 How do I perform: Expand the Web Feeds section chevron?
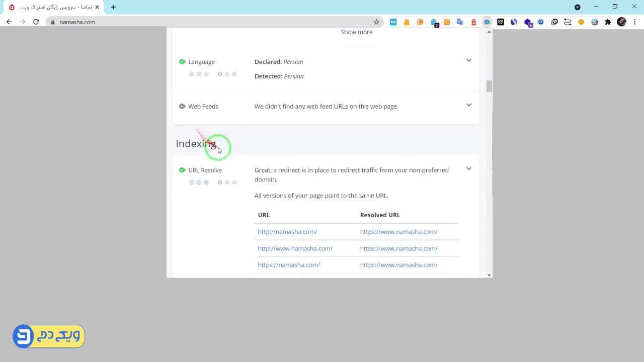tap(468, 105)
